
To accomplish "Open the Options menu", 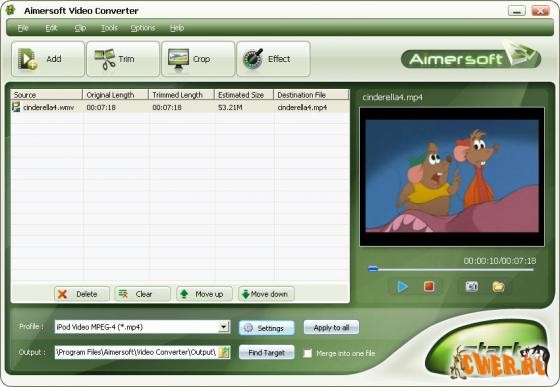I will tap(143, 28).
